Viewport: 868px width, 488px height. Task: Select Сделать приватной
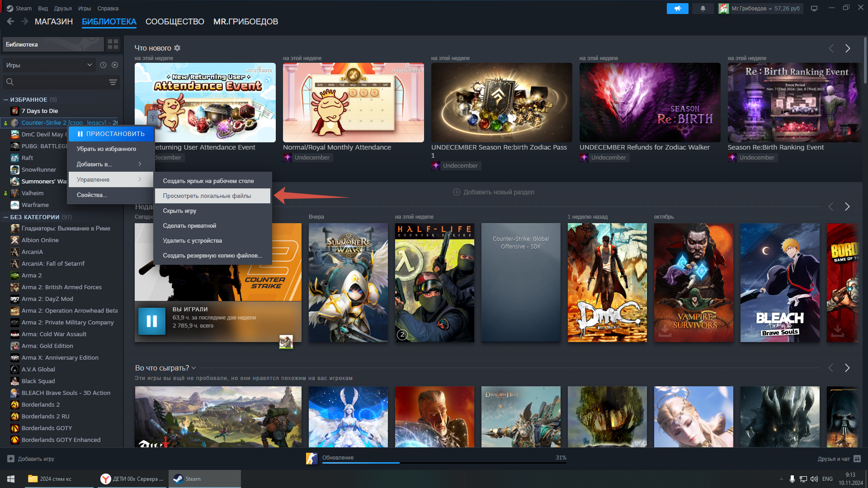click(x=212, y=225)
